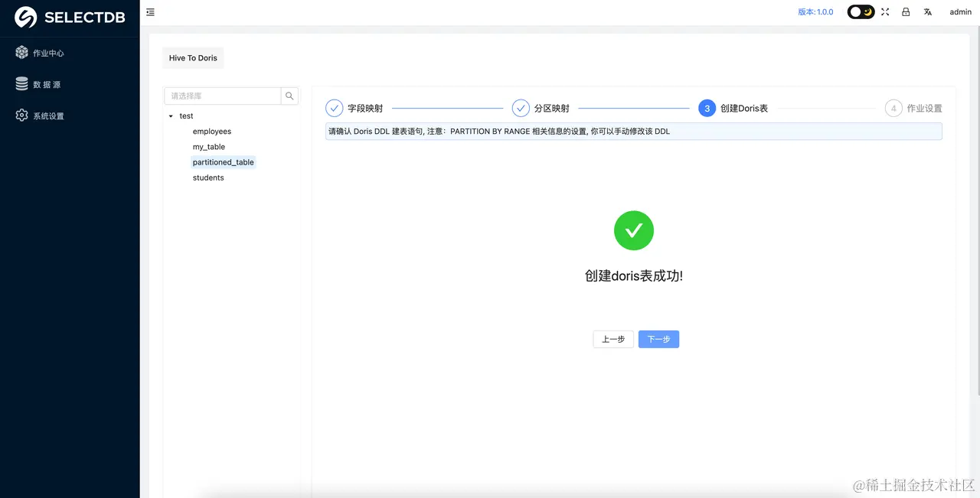Collapse the test database node
The height and width of the screenshot is (498, 980).
pyautogui.click(x=171, y=116)
